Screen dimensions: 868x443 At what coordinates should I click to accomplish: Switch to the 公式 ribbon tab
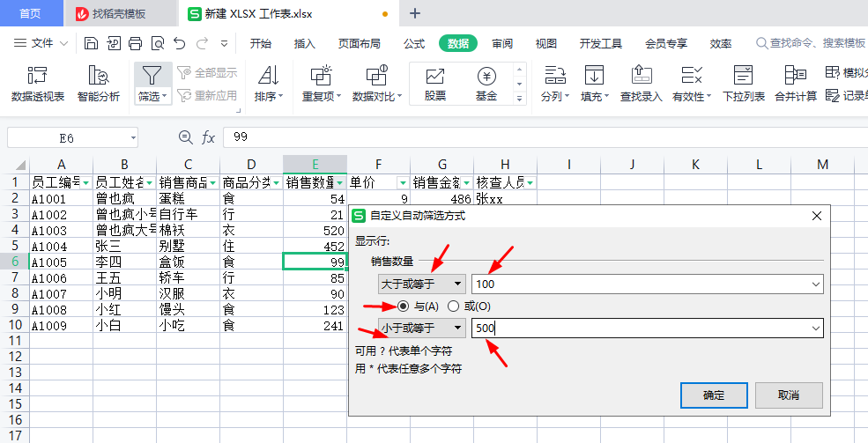[x=414, y=44]
